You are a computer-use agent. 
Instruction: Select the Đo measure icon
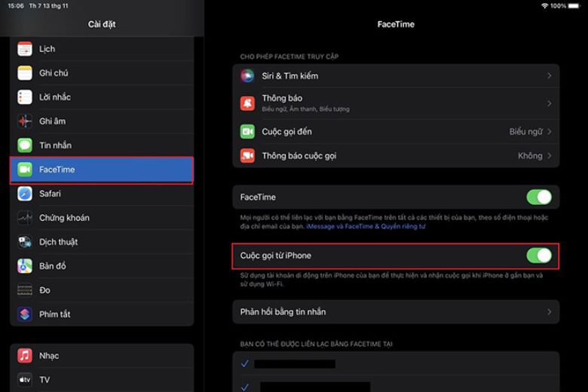tap(25, 290)
